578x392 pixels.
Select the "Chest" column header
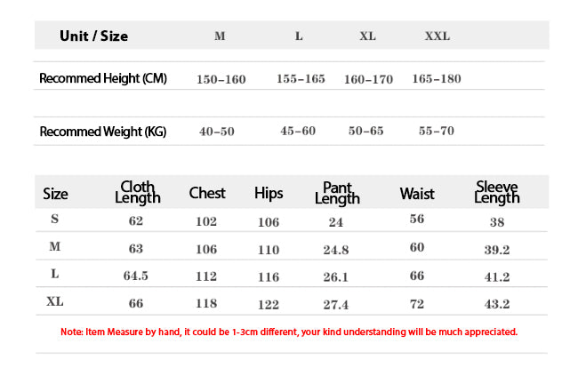(207, 193)
